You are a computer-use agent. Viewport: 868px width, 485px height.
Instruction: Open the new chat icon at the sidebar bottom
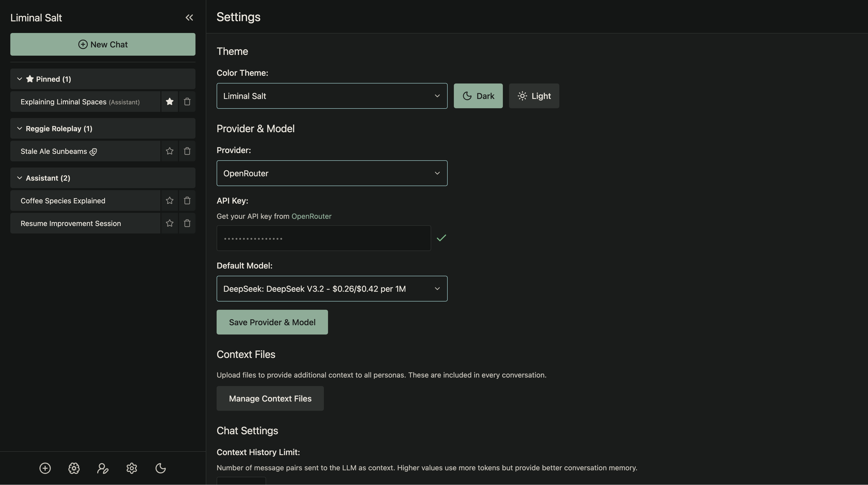click(x=45, y=468)
